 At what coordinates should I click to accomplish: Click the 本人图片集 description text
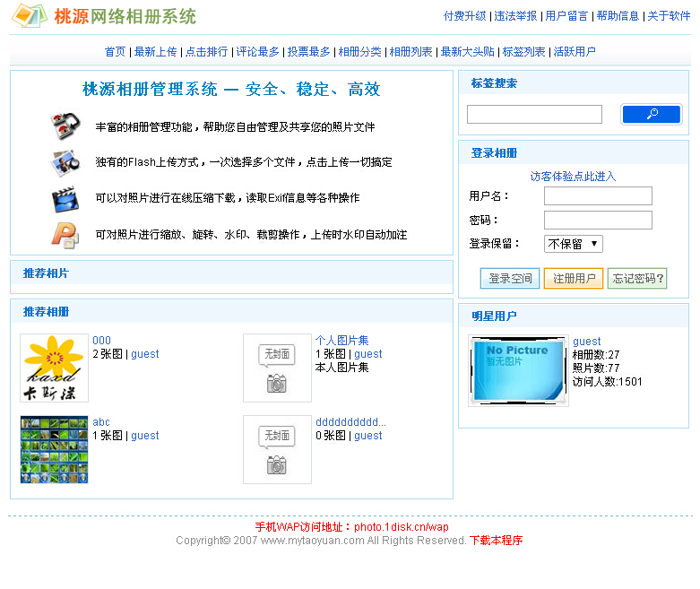tap(342, 368)
